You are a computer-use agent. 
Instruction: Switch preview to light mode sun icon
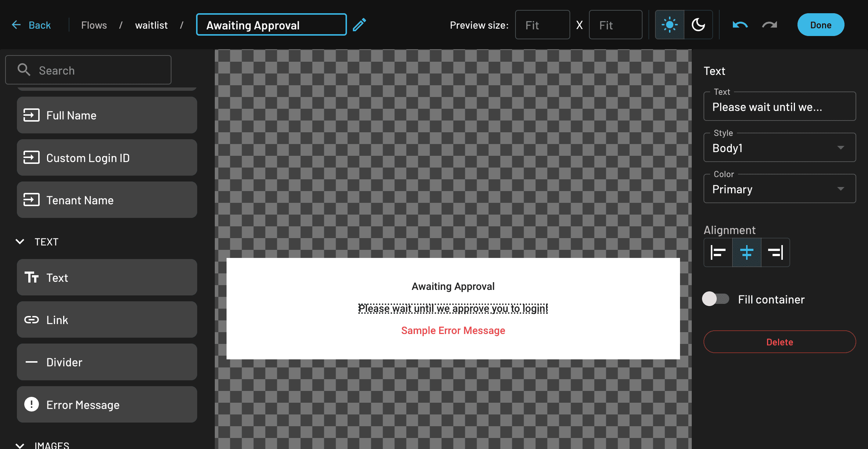pyautogui.click(x=669, y=25)
